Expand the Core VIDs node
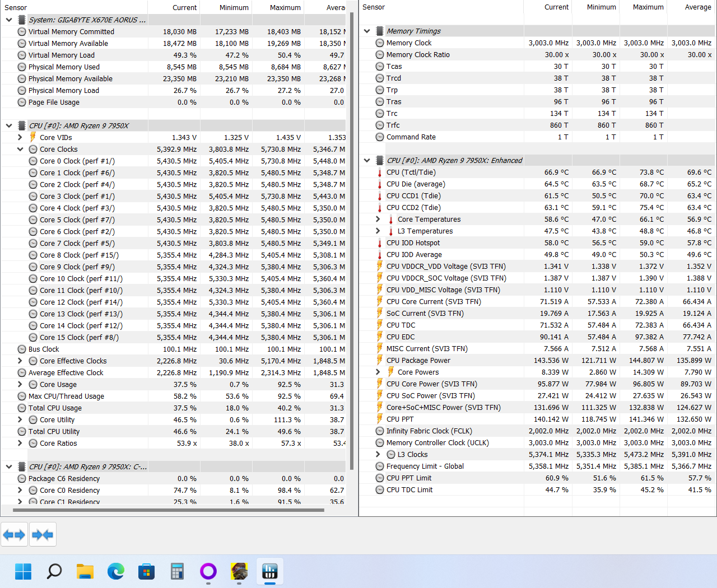 pyautogui.click(x=20, y=137)
